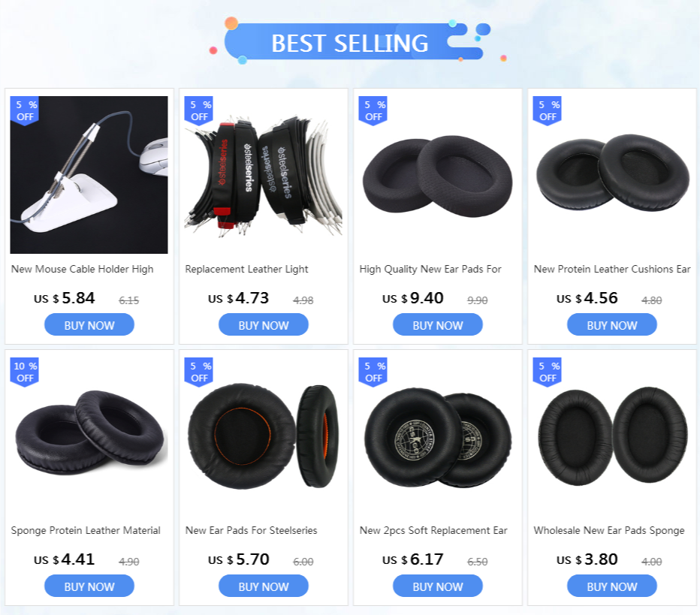This screenshot has width=700, height=615.
Task: Click BUY NOW for the $4.56 leather cushions
Action: [x=612, y=325]
